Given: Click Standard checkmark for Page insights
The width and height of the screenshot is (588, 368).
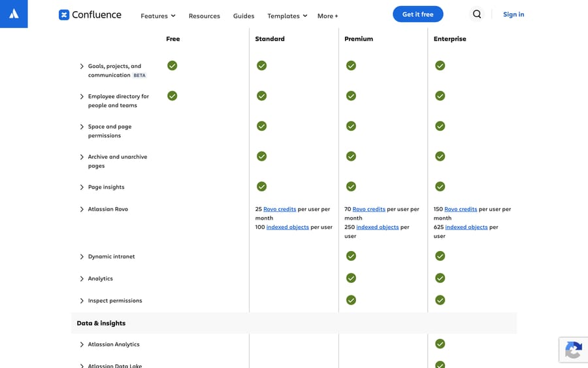Looking at the screenshot, I should [x=262, y=186].
